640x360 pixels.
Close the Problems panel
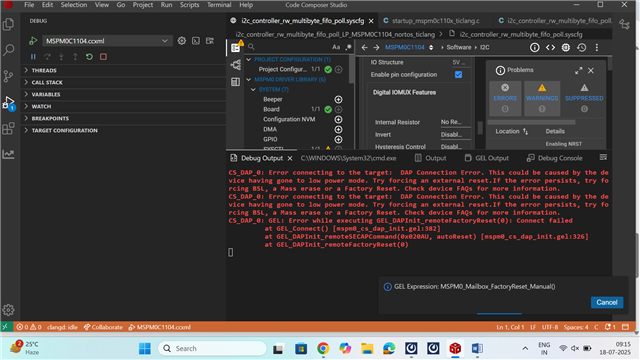[x=591, y=71]
